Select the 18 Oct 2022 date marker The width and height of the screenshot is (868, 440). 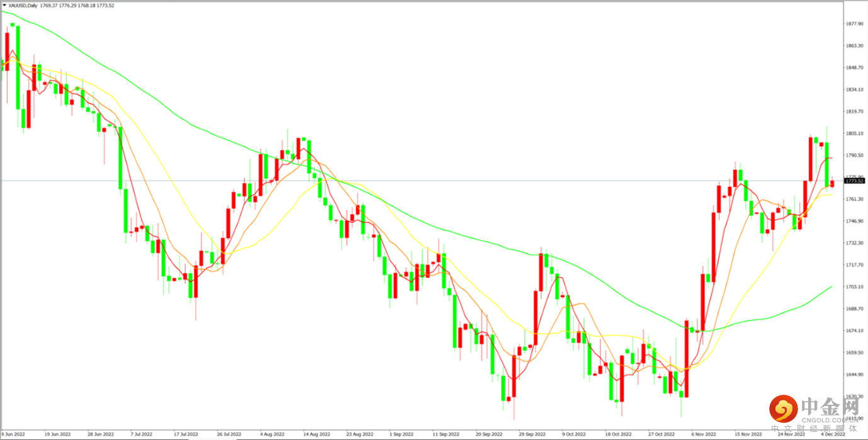coord(617,434)
